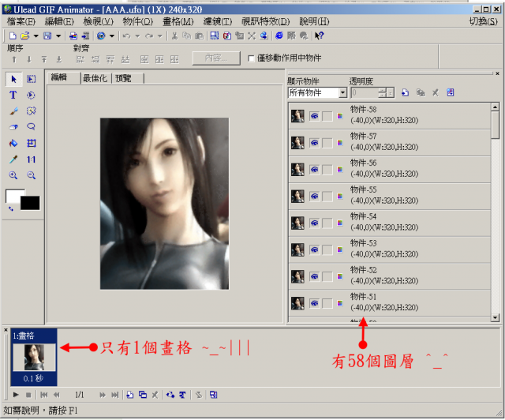The image size is (505, 420).
Task: Click the context Help pointer icon
Action: [x=319, y=36]
